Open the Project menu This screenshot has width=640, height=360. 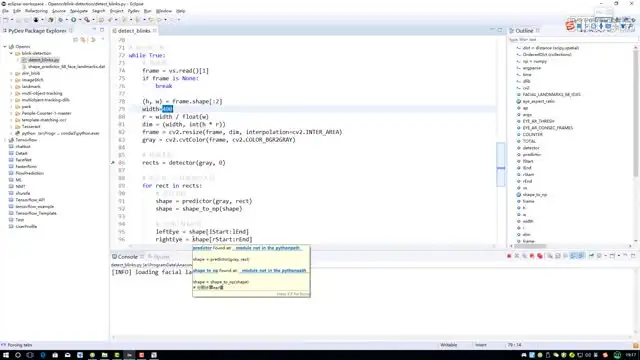[x=116, y=11]
